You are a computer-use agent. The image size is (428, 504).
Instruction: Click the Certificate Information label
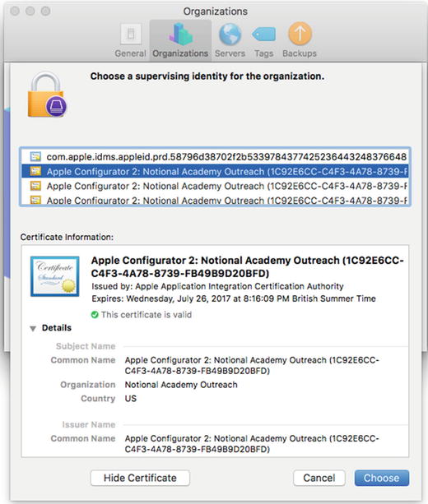click(67, 238)
